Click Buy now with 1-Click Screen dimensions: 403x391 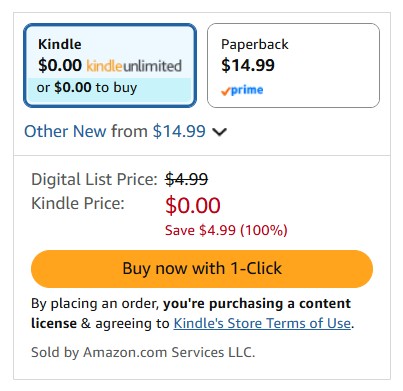coord(202,269)
